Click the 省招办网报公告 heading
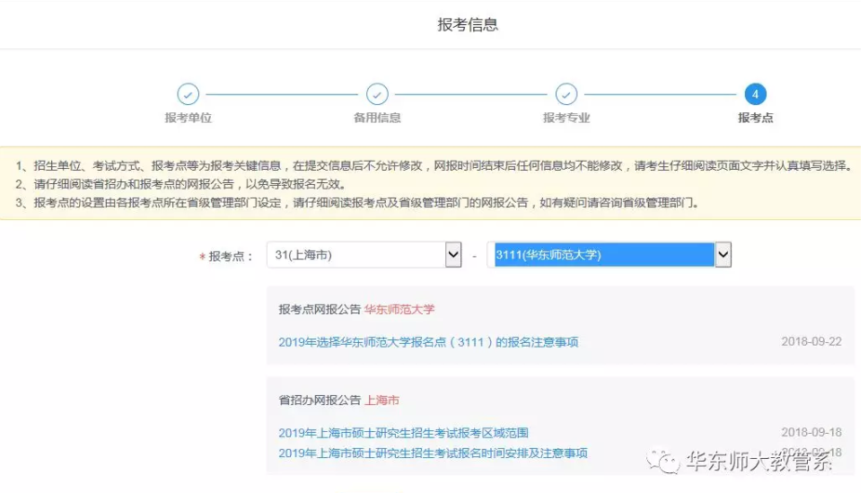The height and width of the screenshot is (493, 868). pos(320,400)
